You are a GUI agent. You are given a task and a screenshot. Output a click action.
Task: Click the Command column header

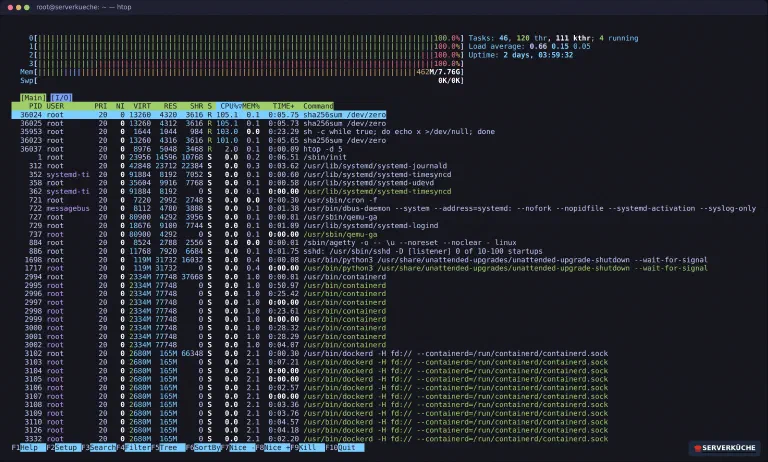click(x=318, y=106)
